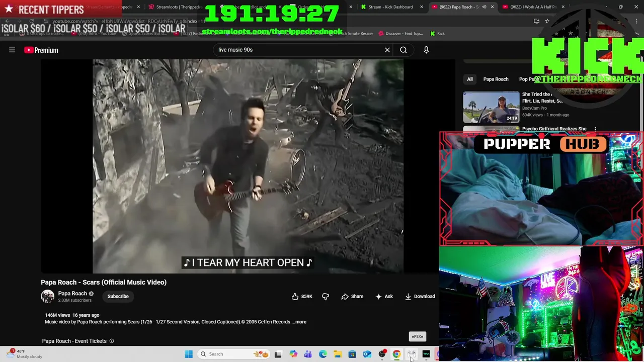Open the 'She Tried the Flirt' BodyCam Pro thumbnail
Screen dimensions: 644x362
(491, 107)
